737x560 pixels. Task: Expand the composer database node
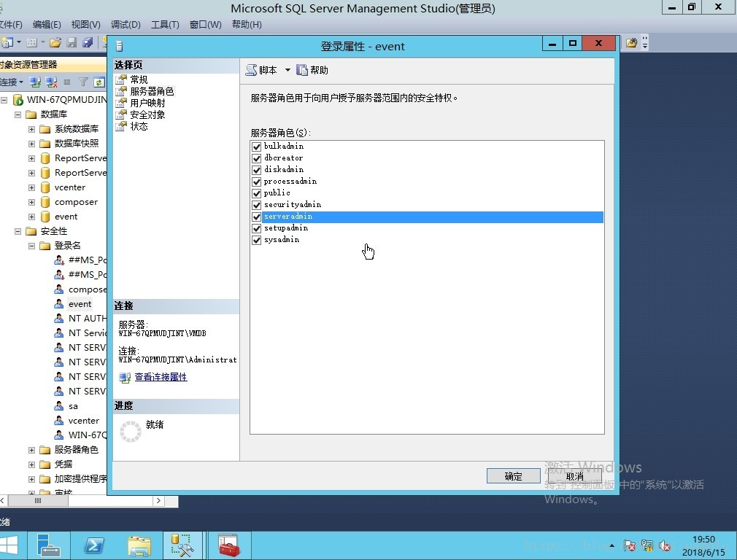(x=31, y=202)
